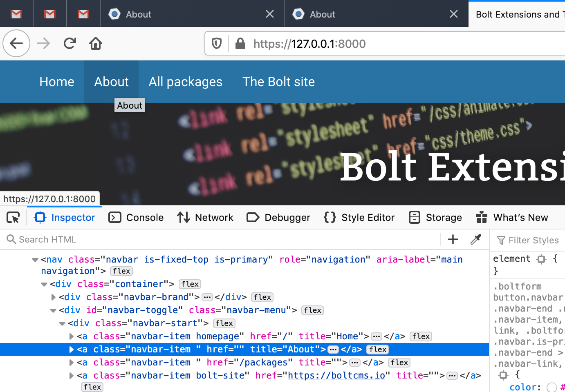The image size is (565, 392).
Task: Open the Style Editor panel
Action: click(359, 218)
